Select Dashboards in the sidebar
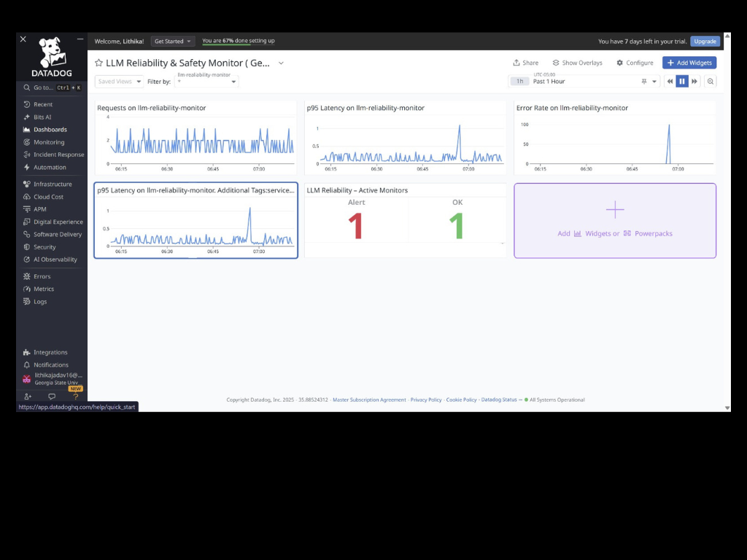 pos(50,130)
